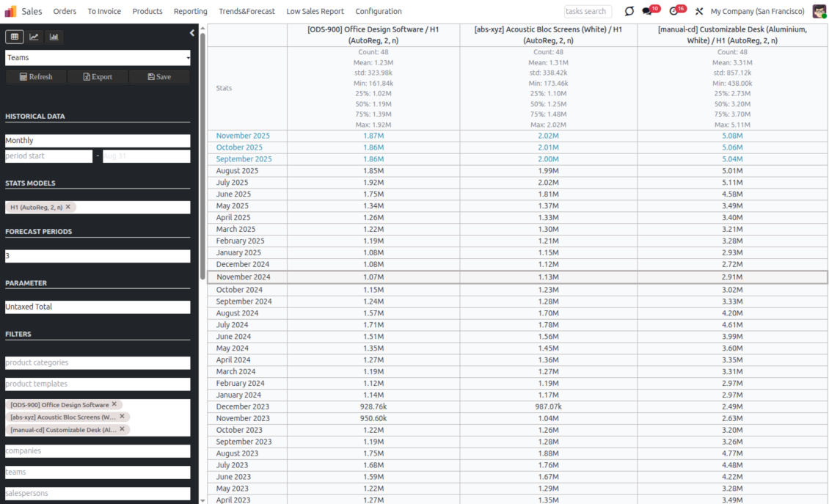Open the Trends&Forecast menu
The width and height of the screenshot is (829, 504).
click(246, 11)
